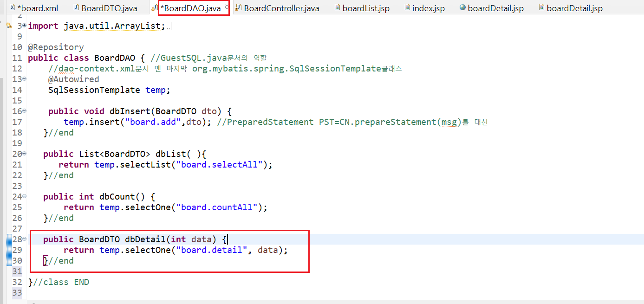The image size is (644, 304).
Task: Click the dbInsert method name
Action: [130, 111]
